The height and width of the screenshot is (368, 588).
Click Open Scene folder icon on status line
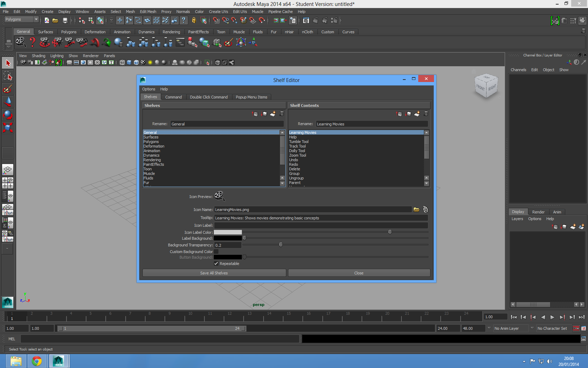pyautogui.click(x=55, y=20)
